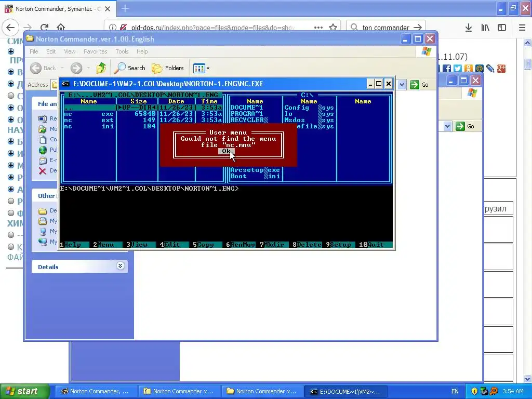Screen dimensions: 532x399
Task: Select the nc exe file row
Action: coord(143,114)
